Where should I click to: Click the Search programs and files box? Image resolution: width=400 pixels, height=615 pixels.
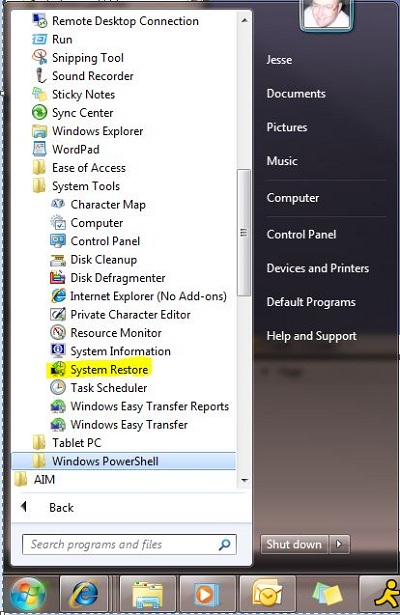click(129, 544)
